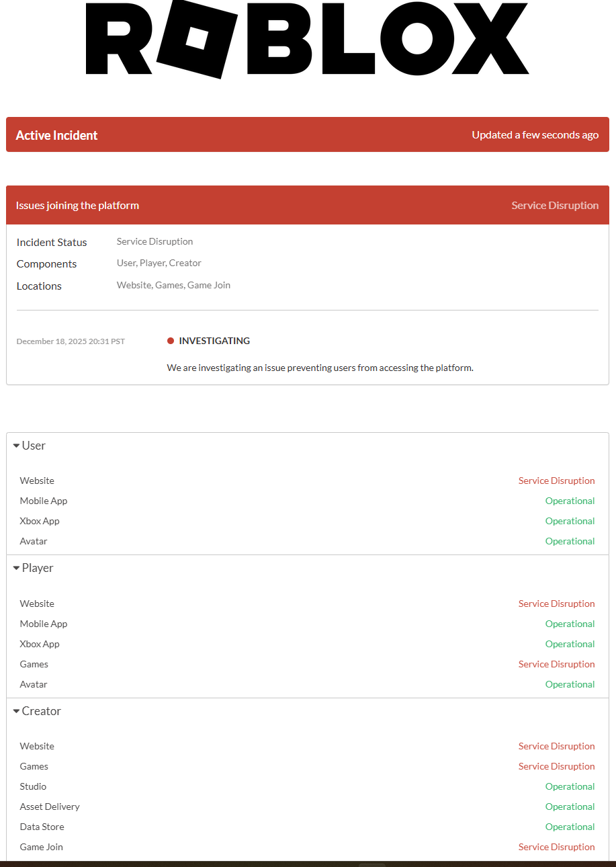Select Games row under Player section
The image size is (616, 867).
34,664
